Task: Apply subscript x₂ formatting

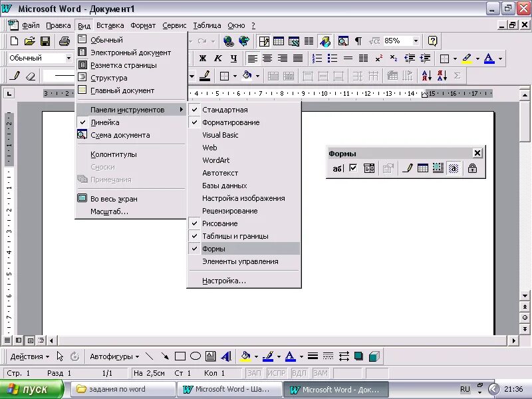Action: point(394,59)
